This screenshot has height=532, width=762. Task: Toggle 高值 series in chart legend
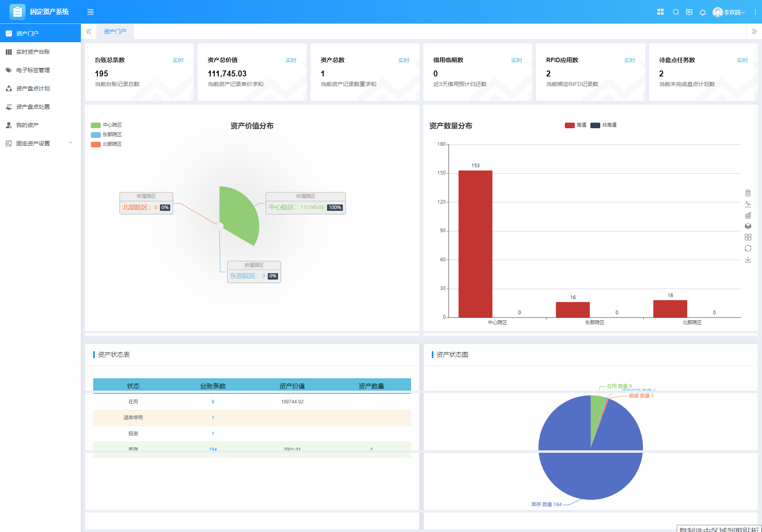click(575, 125)
